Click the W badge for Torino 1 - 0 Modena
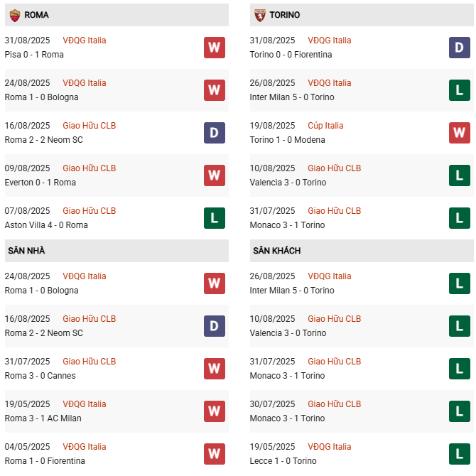The image size is (476, 476). (459, 133)
